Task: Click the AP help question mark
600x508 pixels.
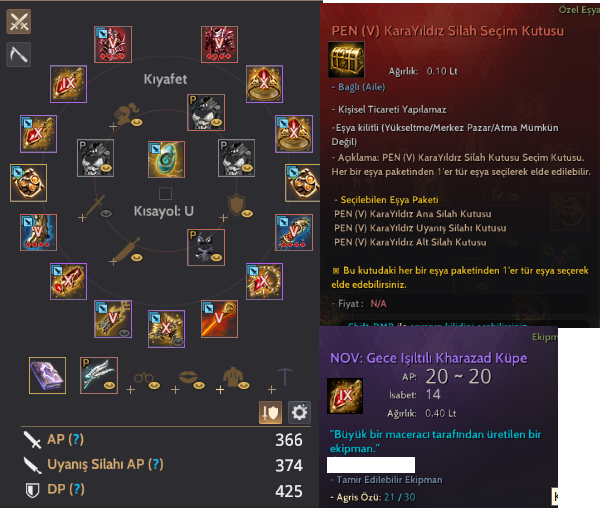Action: click(x=76, y=439)
